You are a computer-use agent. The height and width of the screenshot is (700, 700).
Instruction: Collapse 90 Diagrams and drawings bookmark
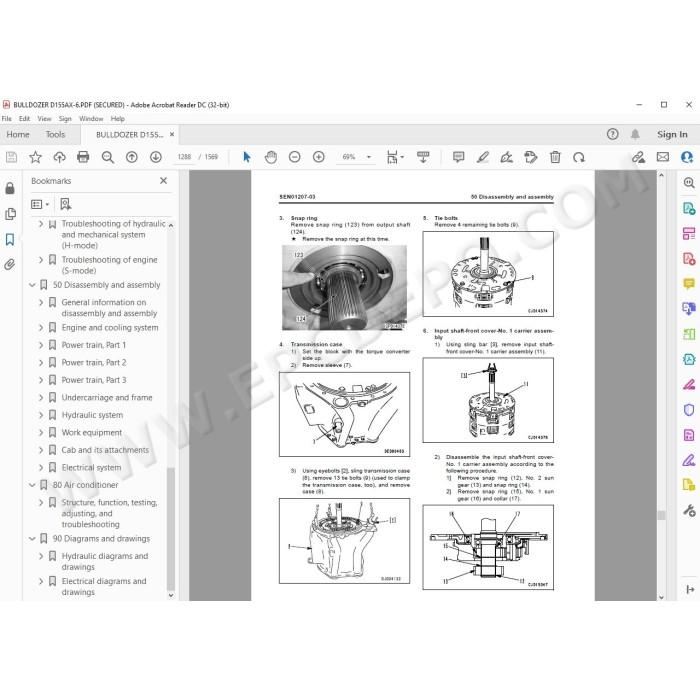coord(32,539)
